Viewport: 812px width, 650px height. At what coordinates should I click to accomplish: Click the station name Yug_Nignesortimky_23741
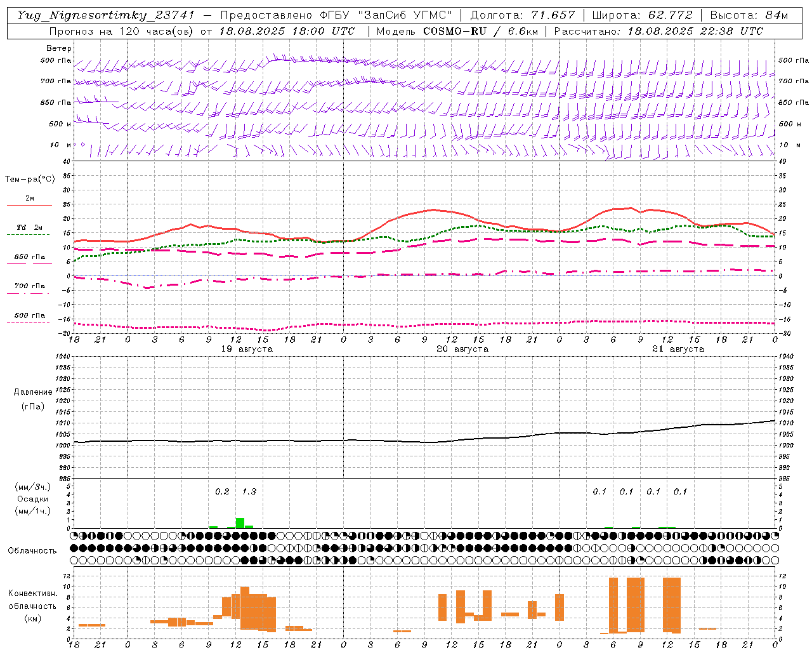(x=105, y=15)
